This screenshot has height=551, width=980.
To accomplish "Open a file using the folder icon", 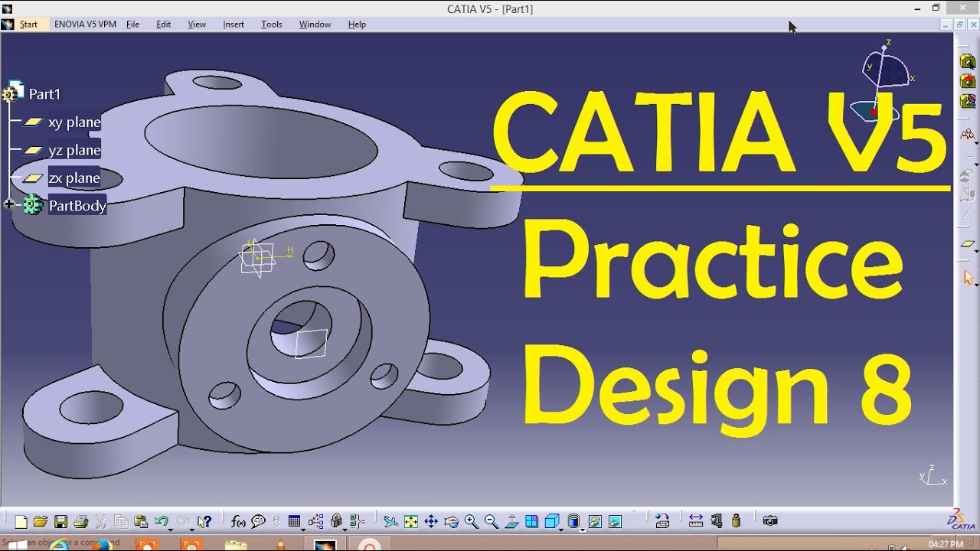I will pyautogui.click(x=41, y=522).
